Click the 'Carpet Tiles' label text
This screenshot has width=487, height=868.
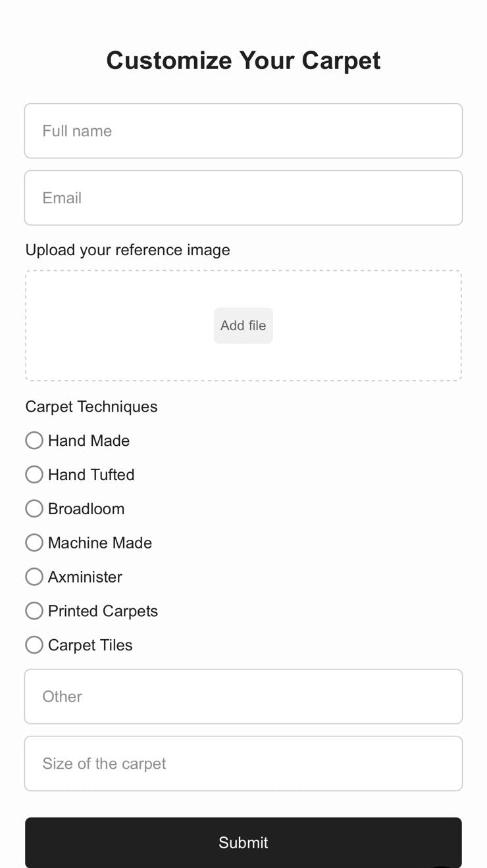(90, 646)
